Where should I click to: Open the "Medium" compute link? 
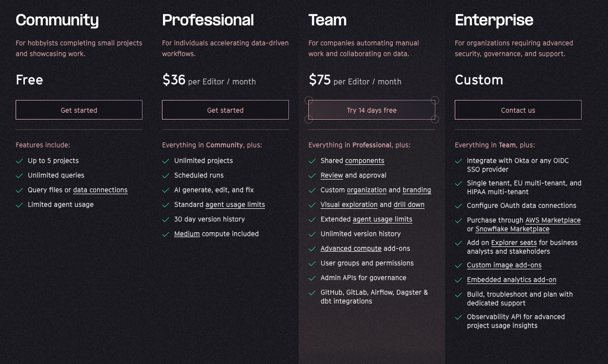coord(187,234)
